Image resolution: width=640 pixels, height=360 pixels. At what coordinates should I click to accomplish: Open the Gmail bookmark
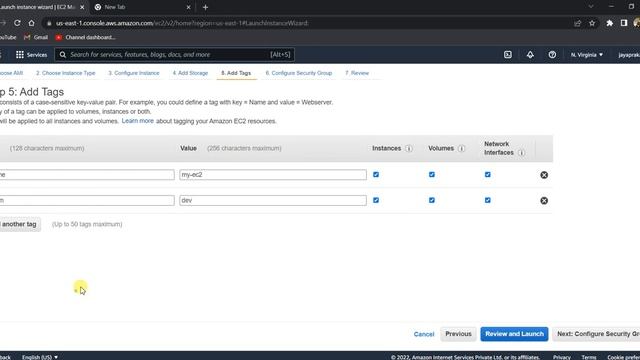pos(36,37)
